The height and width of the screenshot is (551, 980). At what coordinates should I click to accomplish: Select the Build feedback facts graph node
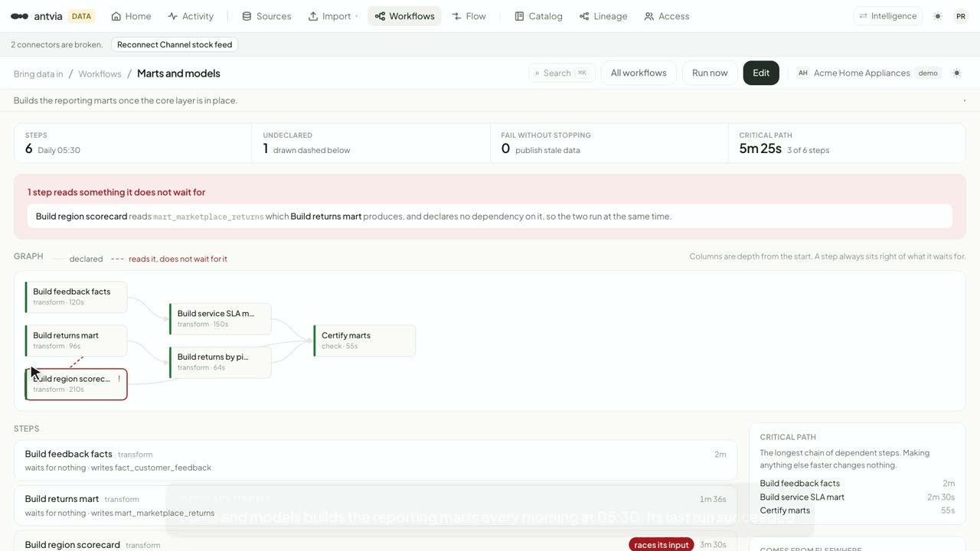point(76,297)
